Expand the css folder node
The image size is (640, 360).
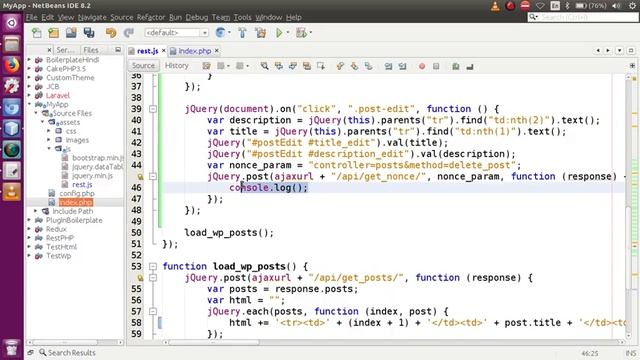49,131
